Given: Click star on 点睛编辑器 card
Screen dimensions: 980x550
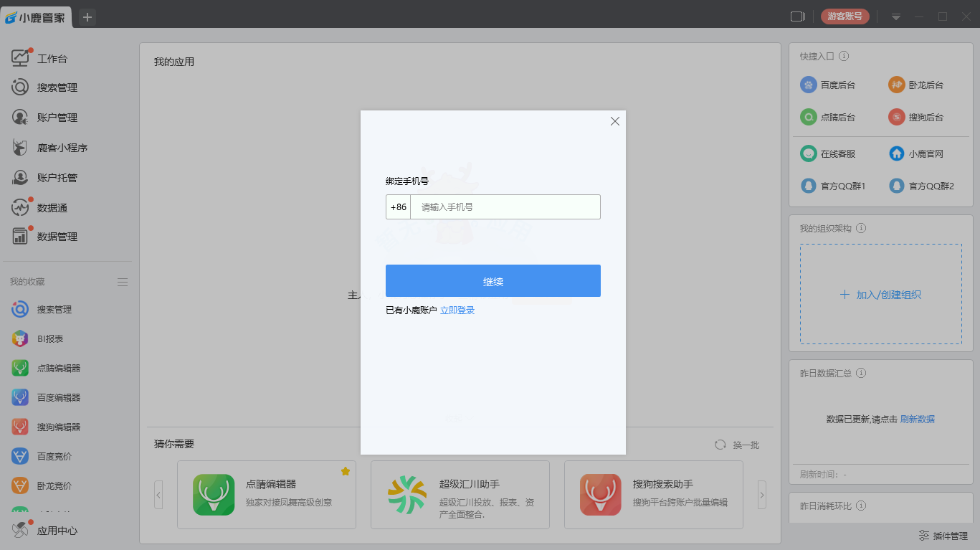Looking at the screenshot, I should pos(345,471).
